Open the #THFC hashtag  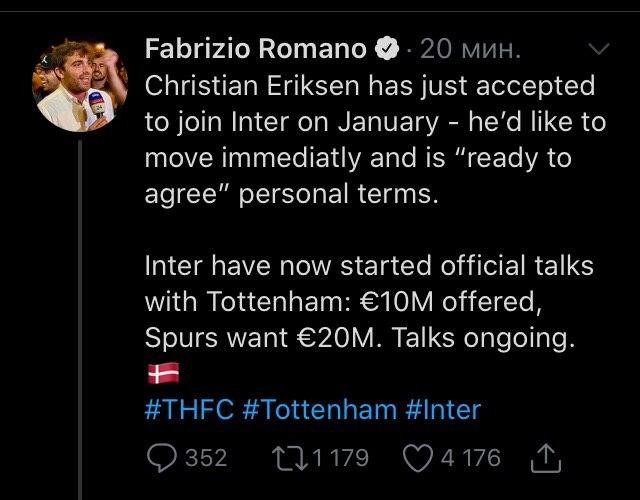[x=189, y=409]
